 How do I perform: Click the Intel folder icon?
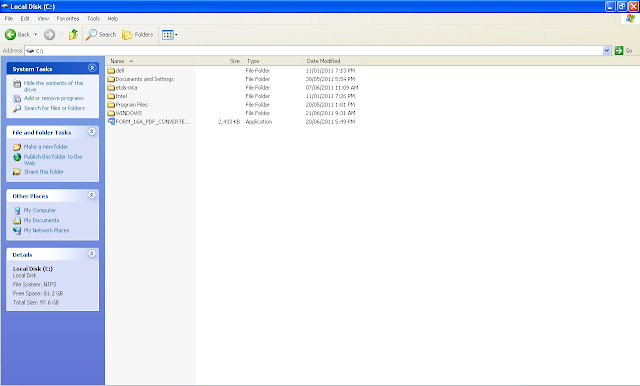point(111,96)
